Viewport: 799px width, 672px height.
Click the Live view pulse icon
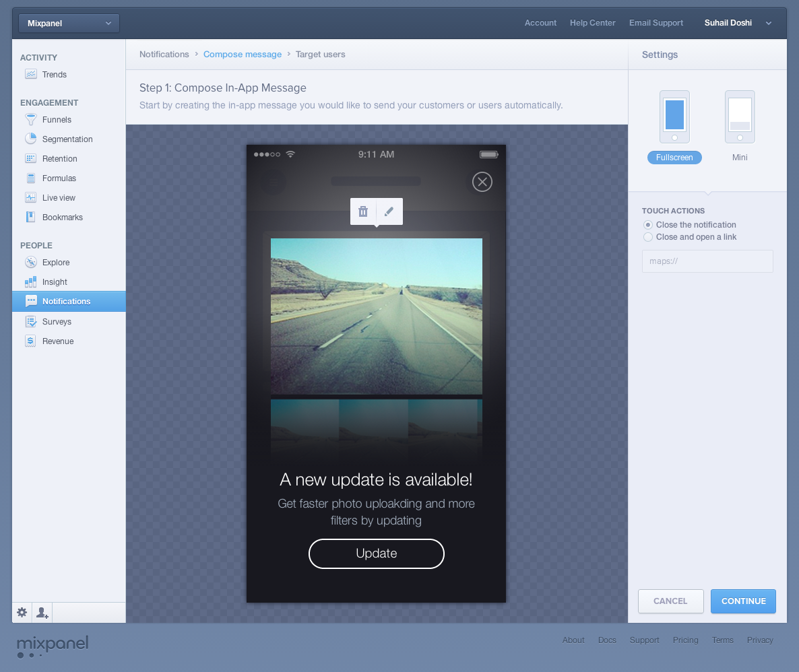point(31,197)
